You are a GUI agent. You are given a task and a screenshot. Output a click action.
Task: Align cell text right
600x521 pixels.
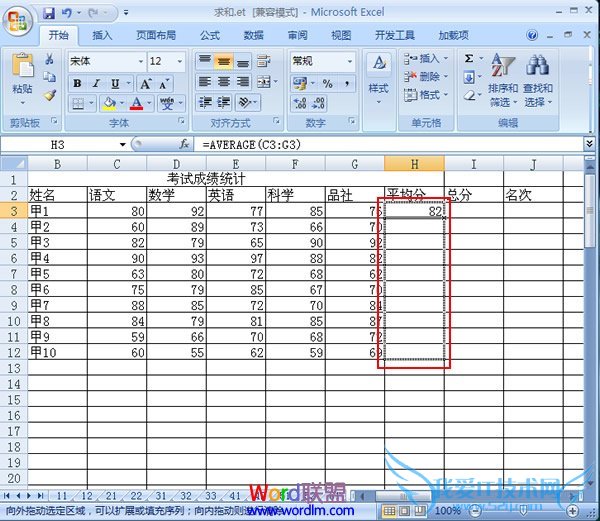(243, 81)
